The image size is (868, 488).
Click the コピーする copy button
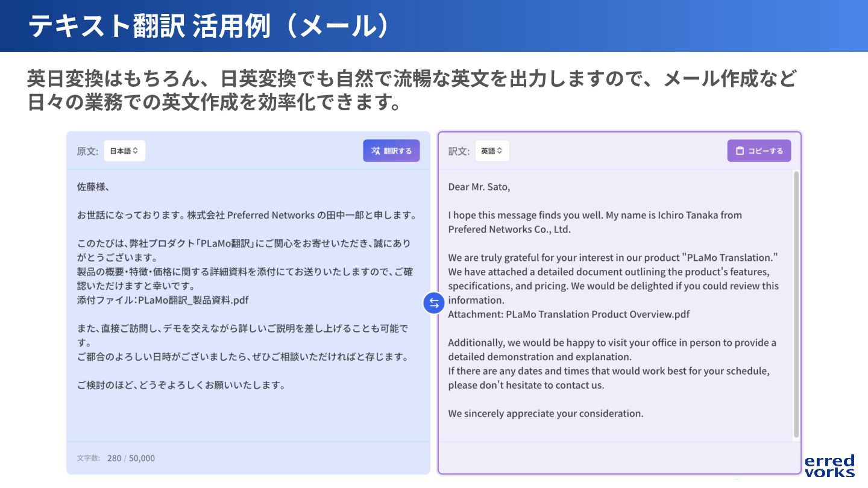[759, 151]
